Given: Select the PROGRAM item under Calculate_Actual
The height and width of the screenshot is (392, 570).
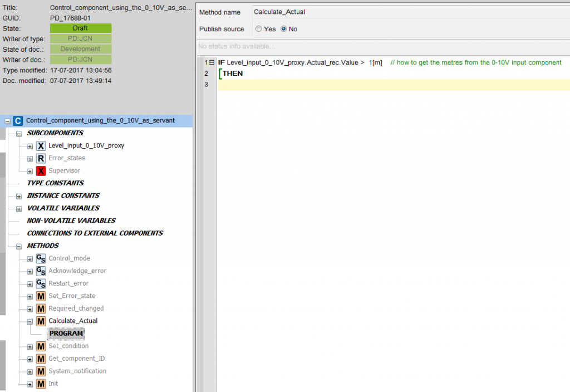Looking at the screenshot, I should tap(66, 334).
